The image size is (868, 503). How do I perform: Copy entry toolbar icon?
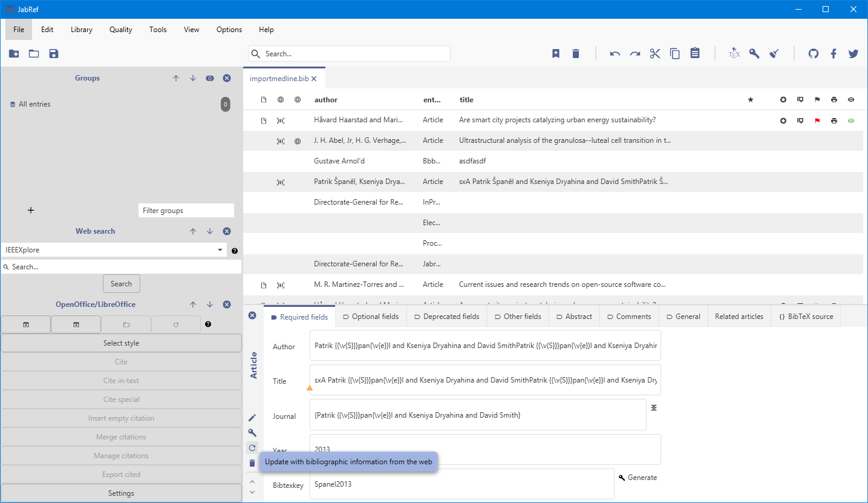click(675, 54)
